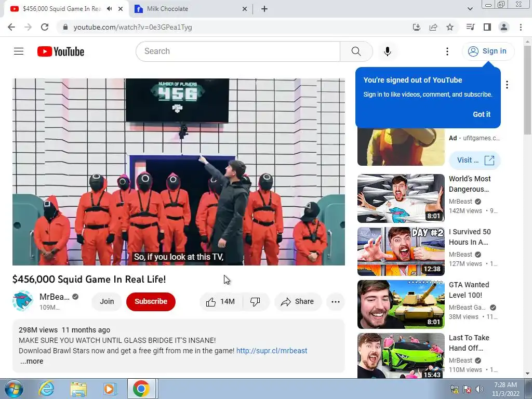
Task: Dismiss the popup with Got it
Action: [x=482, y=114]
